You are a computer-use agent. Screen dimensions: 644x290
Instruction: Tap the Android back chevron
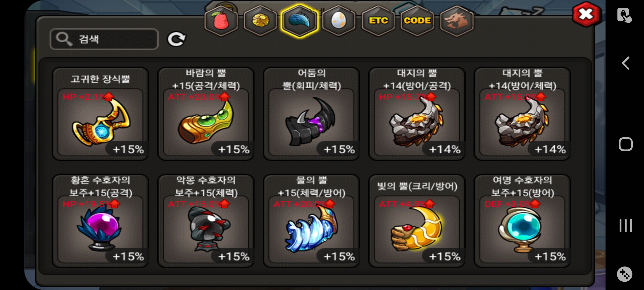click(625, 63)
